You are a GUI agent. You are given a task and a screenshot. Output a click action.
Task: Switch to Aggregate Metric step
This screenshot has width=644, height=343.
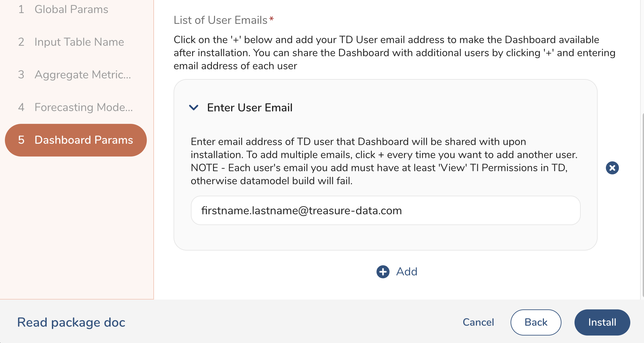pyautogui.click(x=83, y=74)
